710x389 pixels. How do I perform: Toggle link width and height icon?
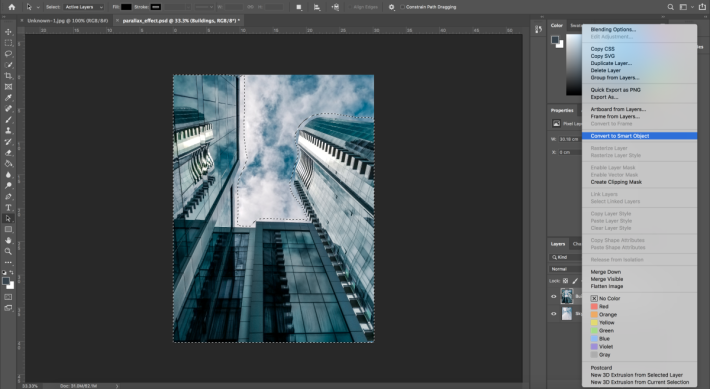pyautogui.click(x=250, y=7)
